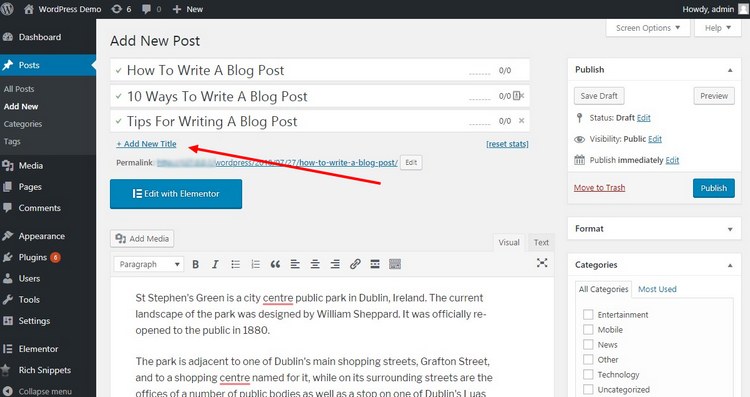Click the Save Draft button

point(599,96)
